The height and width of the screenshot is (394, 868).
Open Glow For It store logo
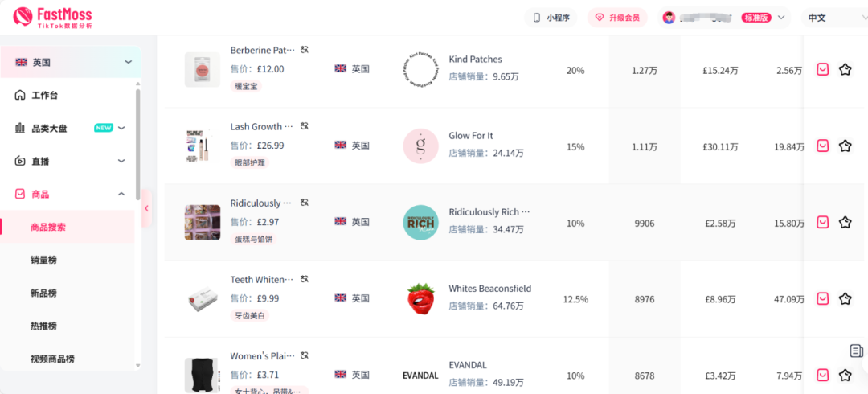[x=420, y=146]
